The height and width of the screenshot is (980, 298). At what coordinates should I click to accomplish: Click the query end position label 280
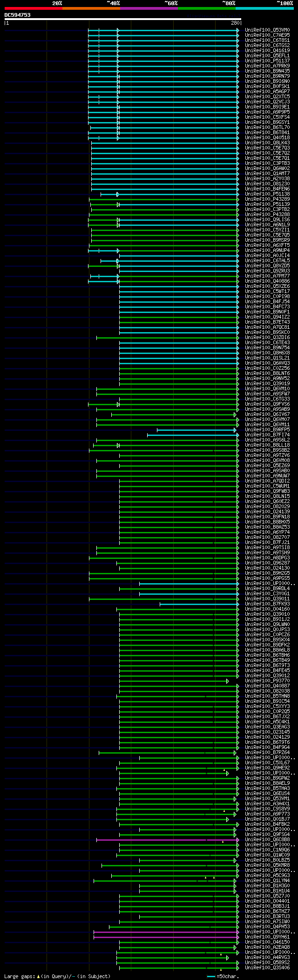point(235,23)
